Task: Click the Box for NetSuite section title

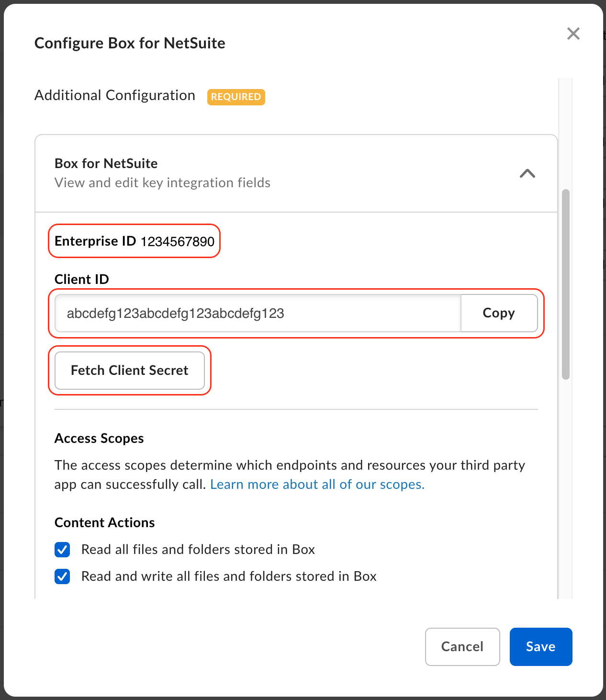Action: pos(106,163)
